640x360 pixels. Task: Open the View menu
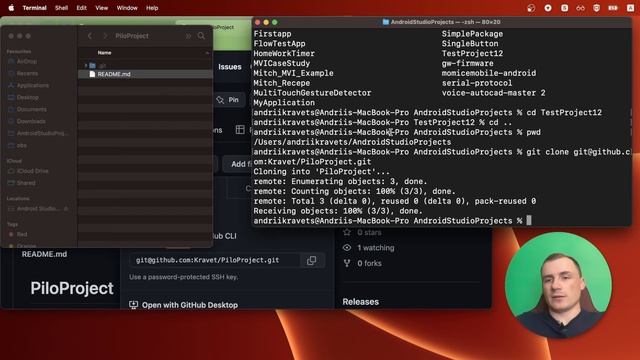tap(101, 8)
